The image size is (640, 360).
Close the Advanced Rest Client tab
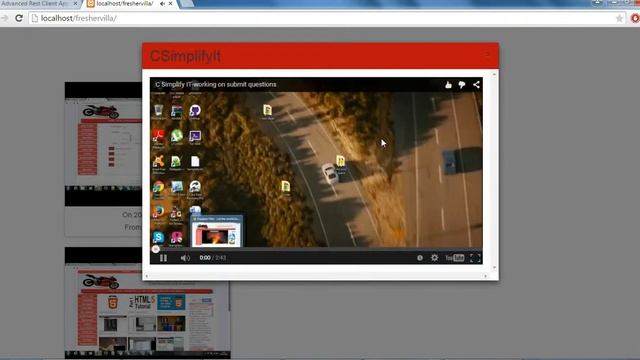click(x=75, y=4)
